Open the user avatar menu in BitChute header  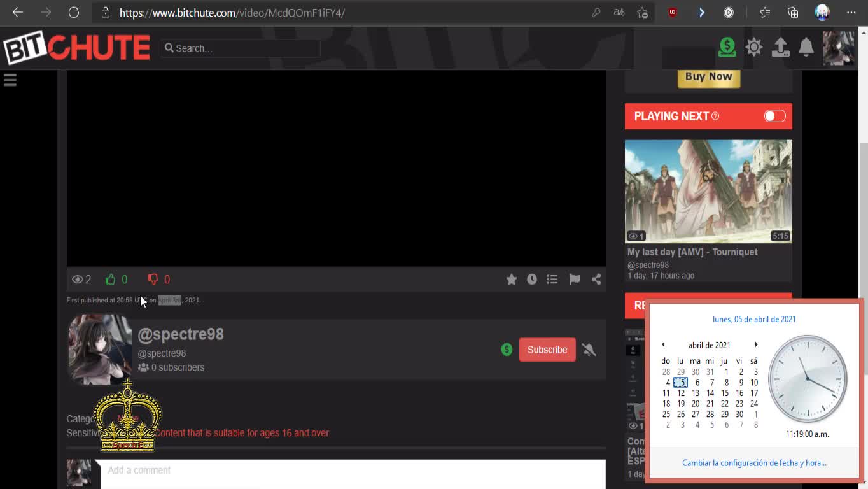[839, 48]
